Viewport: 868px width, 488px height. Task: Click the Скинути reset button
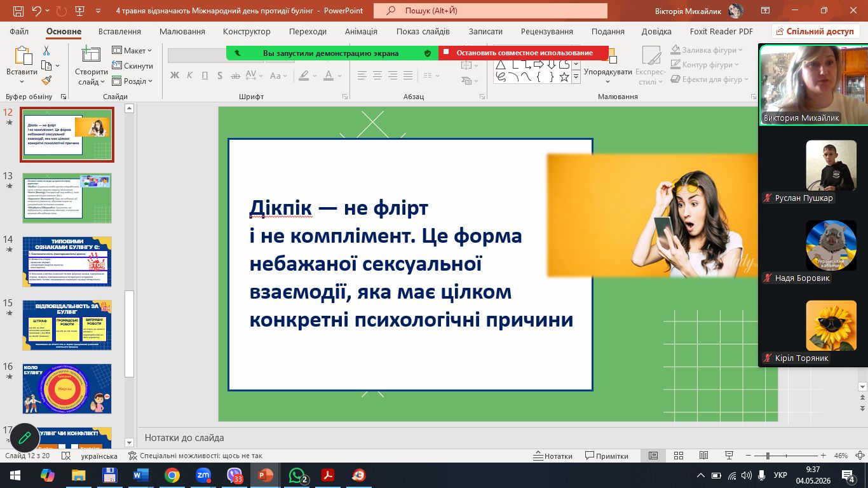[133, 66]
